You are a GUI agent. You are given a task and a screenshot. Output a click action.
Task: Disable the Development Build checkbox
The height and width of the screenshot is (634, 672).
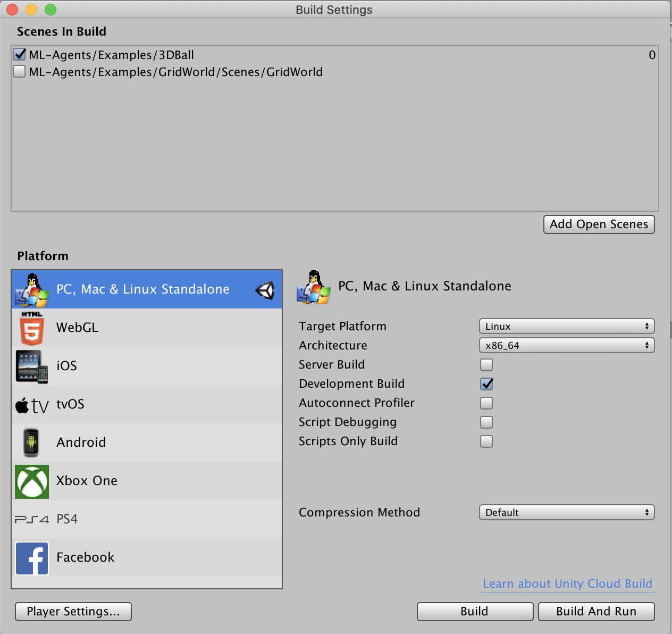[486, 384]
